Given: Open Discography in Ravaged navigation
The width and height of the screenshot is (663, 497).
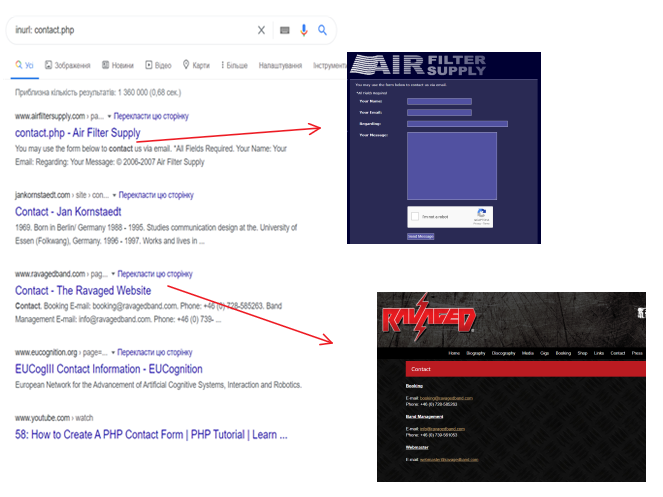Looking at the screenshot, I should pyautogui.click(x=504, y=353).
